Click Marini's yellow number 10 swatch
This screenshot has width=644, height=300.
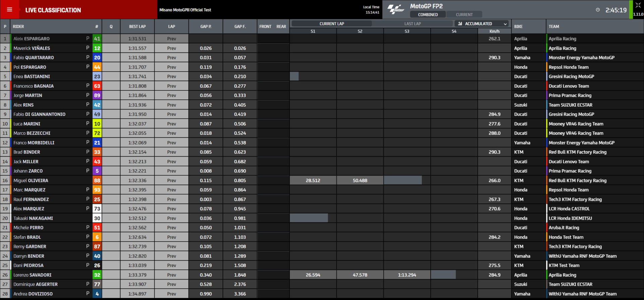pos(97,124)
